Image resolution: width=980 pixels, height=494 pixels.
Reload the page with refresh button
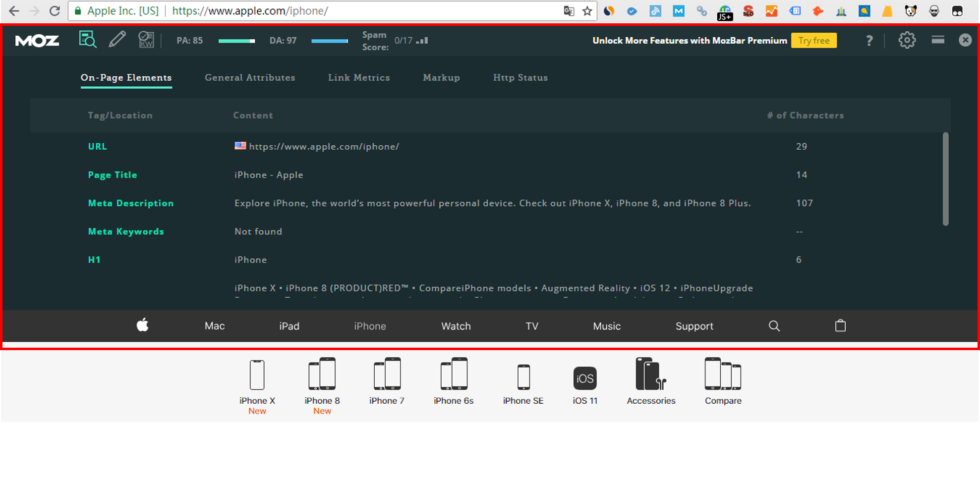click(x=55, y=11)
